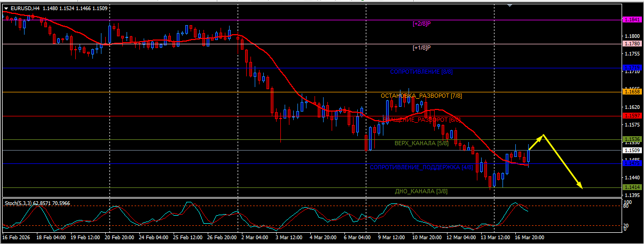Select the ВЕРХ_КАНАЛА [5/8] label

tap(421, 143)
